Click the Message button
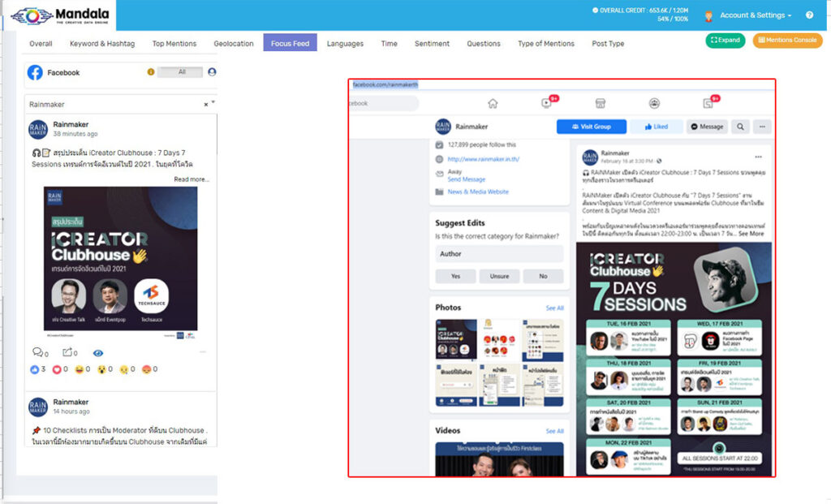This screenshot has height=504, width=831. pos(707,127)
